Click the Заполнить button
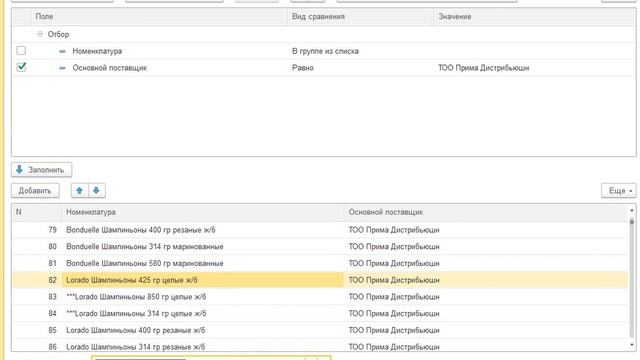 point(42,170)
